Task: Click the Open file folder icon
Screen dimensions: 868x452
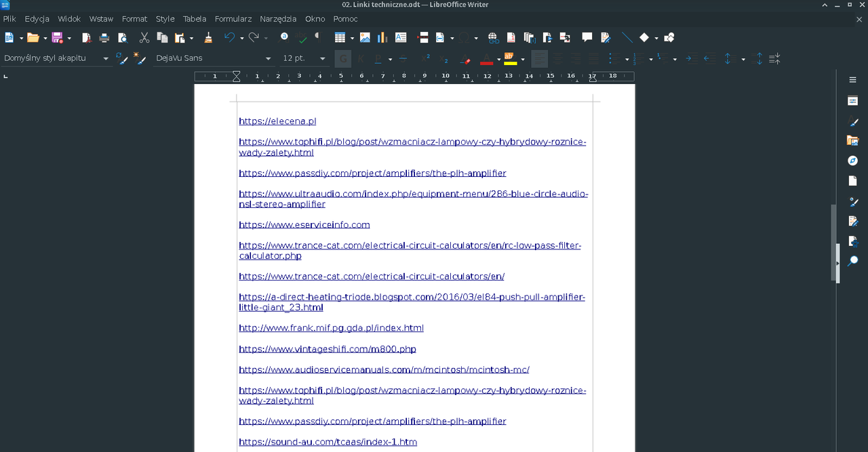Action: coord(33,37)
